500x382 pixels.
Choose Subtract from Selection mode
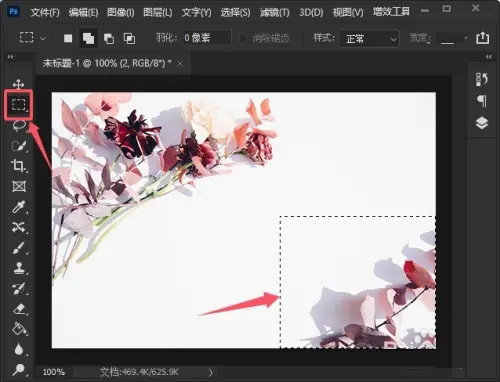click(x=109, y=39)
